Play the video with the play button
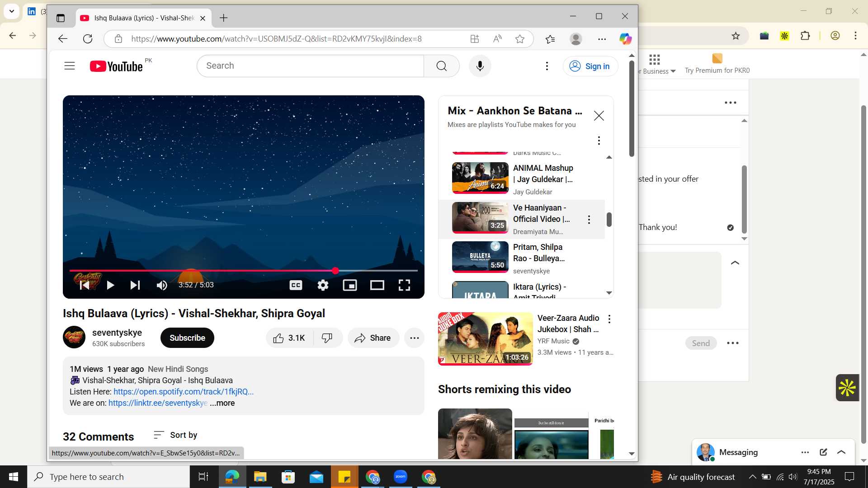 click(x=110, y=285)
